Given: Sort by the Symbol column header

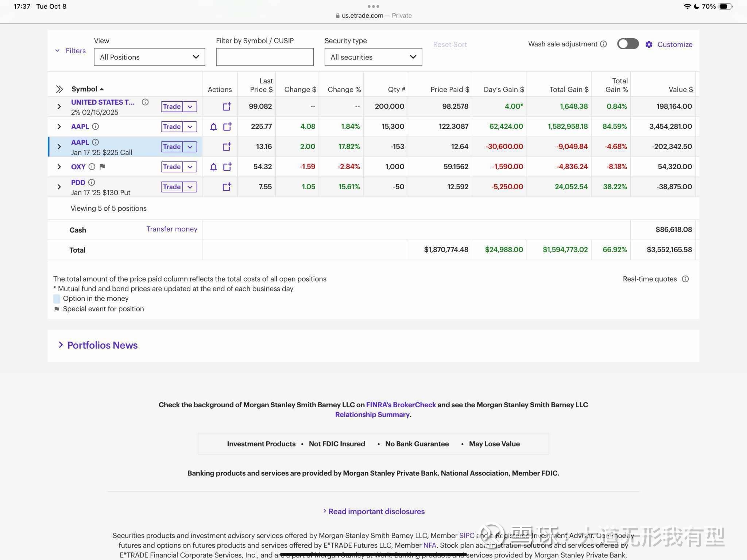Looking at the screenshot, I should [x=88, y=89].
